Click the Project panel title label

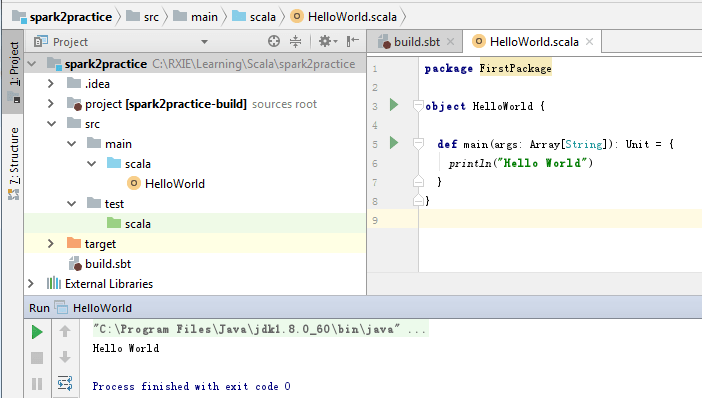[x=70, y=42]
